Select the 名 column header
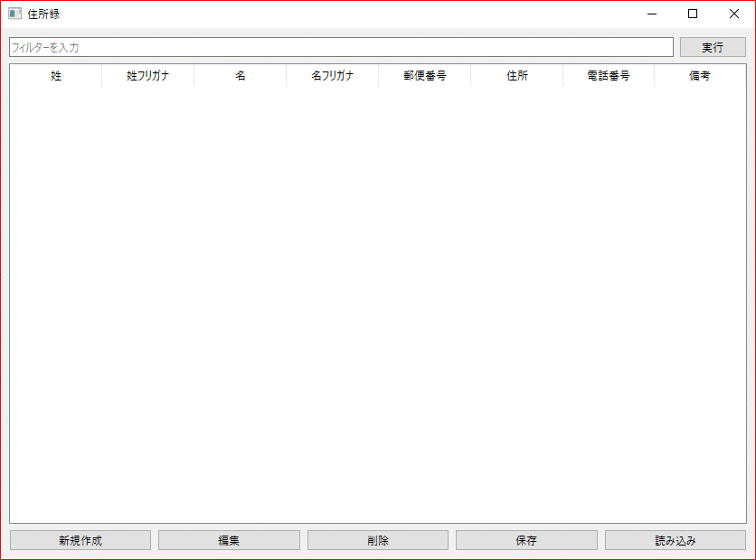This screenshot has height=560, width=756. 241,76
